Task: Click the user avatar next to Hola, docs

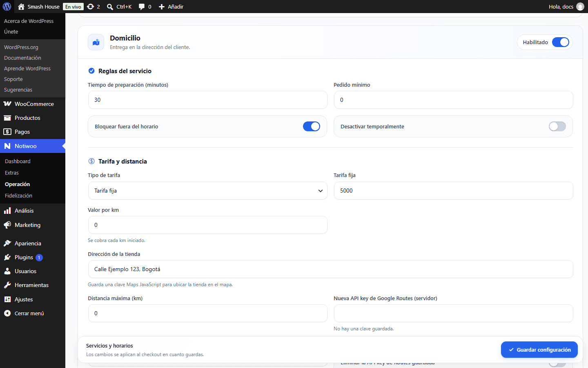Action: [580, 7]
